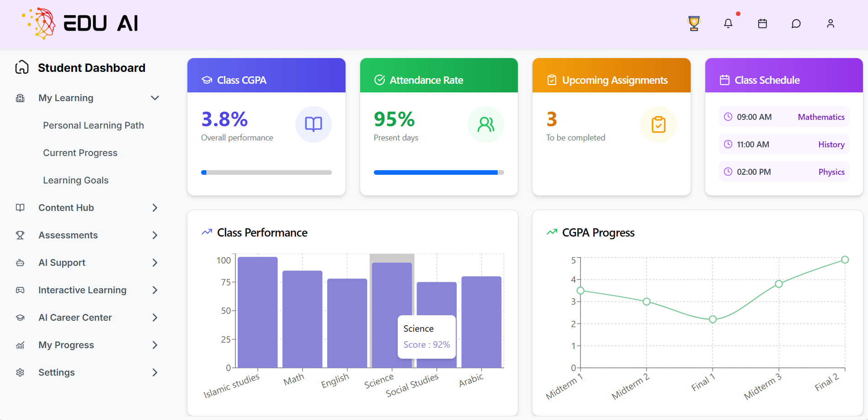Open the achievements trophy icon
This screenshot has height=420, width=868.
pos(693,23)
